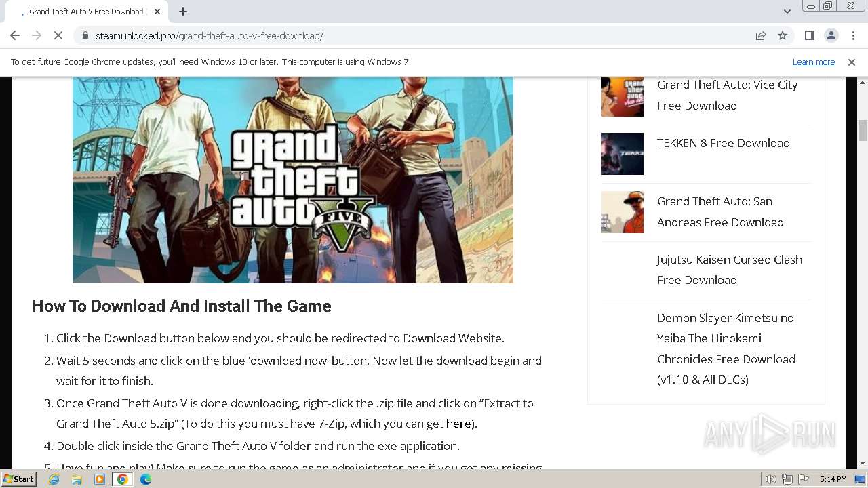Select the Grand Theft Auto V tab
The width and height of the screenshot is (868, 488).
88,12
